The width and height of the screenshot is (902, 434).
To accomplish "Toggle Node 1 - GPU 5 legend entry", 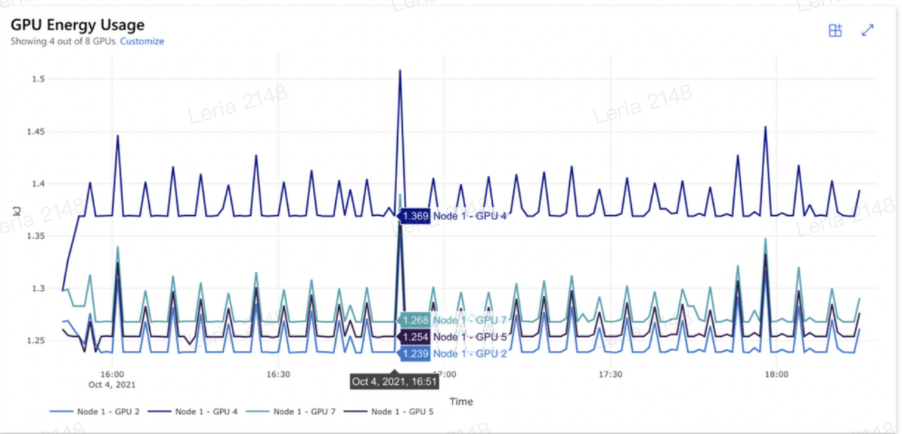I will click(389, 412).
